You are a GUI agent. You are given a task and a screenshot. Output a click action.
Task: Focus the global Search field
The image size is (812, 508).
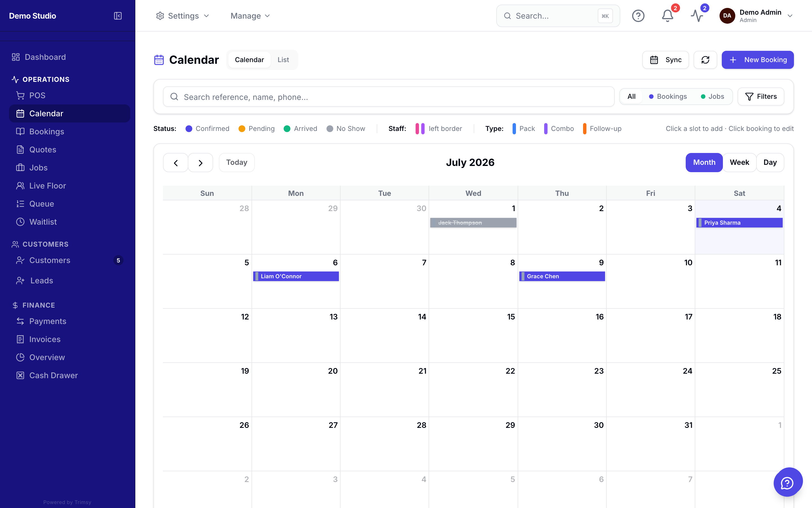pyautogui.click(x=558, y=16)
